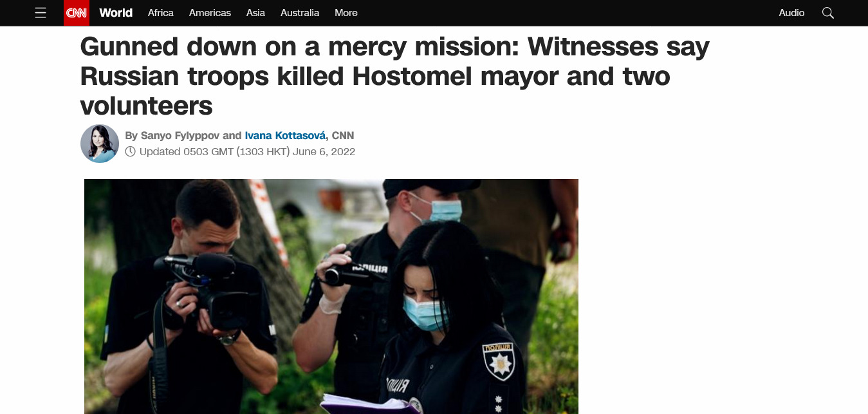Image resolution: width=868 pixels, height=414 pixels.
Task: Click the article headline text
Action: pos(394,76)
